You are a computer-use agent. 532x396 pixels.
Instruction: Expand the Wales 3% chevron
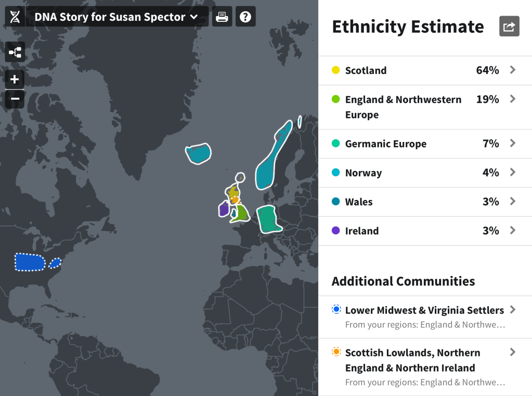(x=512, y=202)
